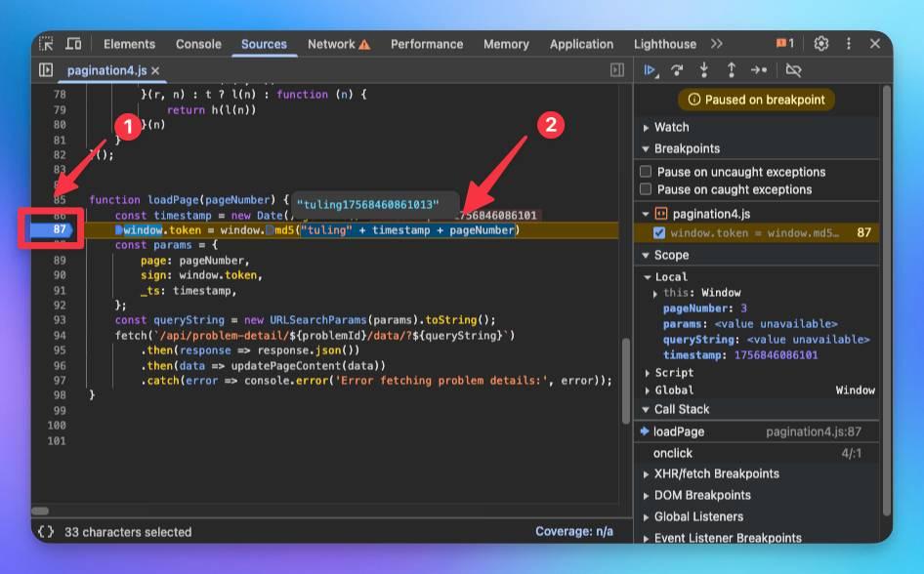Expand XHR/fetch Breakpoints section
The height and width of the screenshot is (574, 924).
coord(647,473)
